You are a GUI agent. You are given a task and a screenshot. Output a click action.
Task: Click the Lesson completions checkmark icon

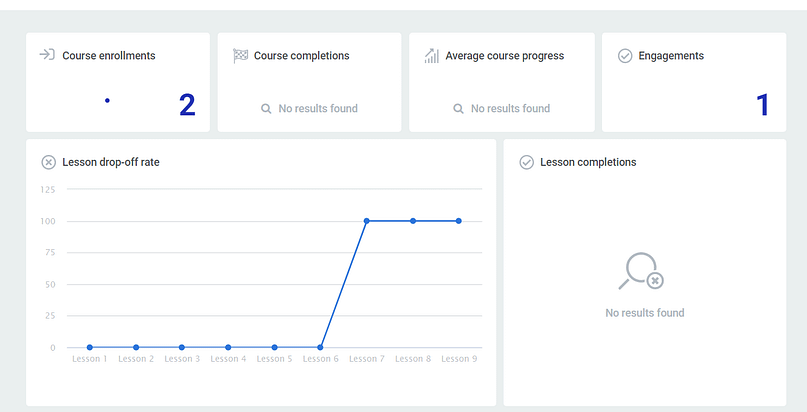527,163
